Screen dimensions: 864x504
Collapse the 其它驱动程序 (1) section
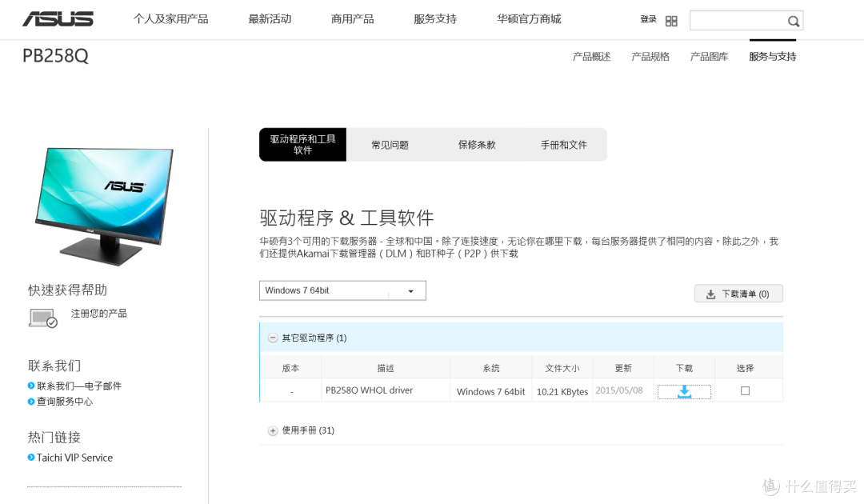[x=273, y=338]
